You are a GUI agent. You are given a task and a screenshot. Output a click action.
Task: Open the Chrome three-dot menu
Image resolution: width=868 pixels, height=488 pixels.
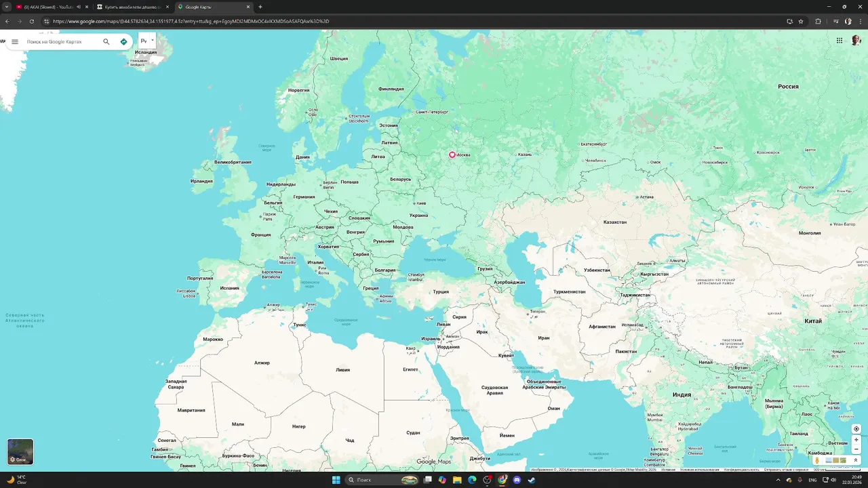tap(861, 21)
